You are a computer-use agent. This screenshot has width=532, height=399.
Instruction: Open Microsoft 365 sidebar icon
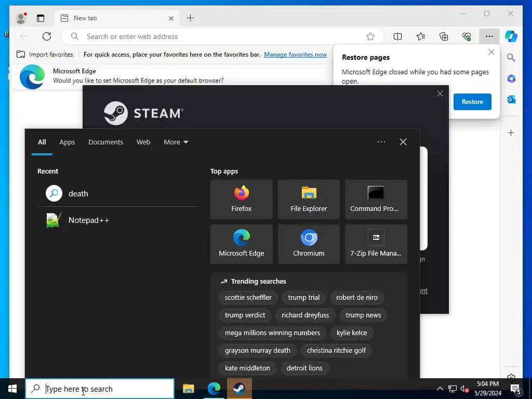coord(511,79)
